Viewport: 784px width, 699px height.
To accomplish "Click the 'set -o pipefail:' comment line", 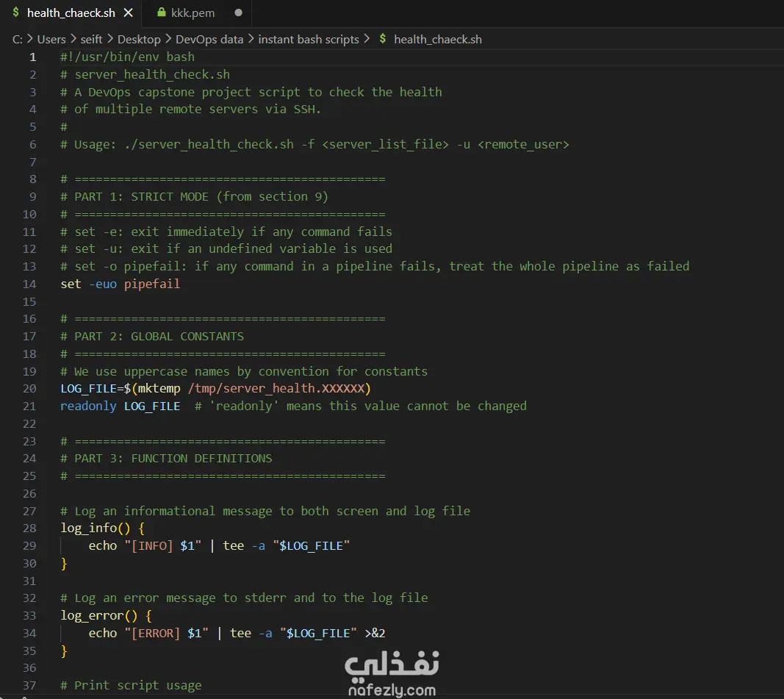I will pyautogui.click(x=375, y=266).
